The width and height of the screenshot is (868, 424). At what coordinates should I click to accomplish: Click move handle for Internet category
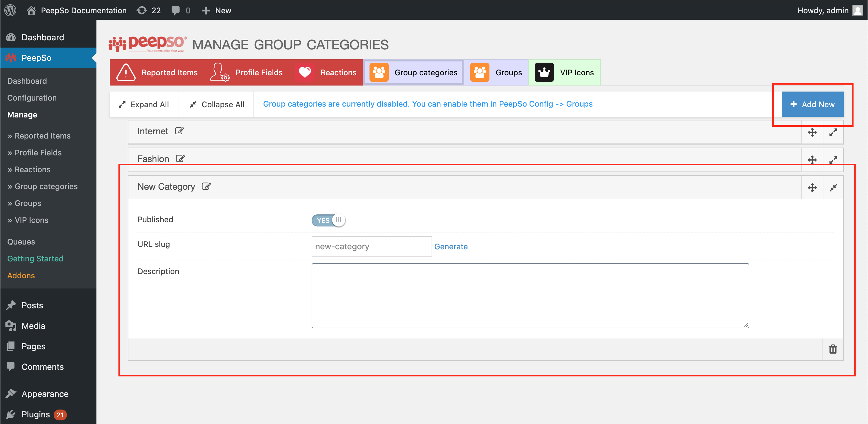point(812,132)
